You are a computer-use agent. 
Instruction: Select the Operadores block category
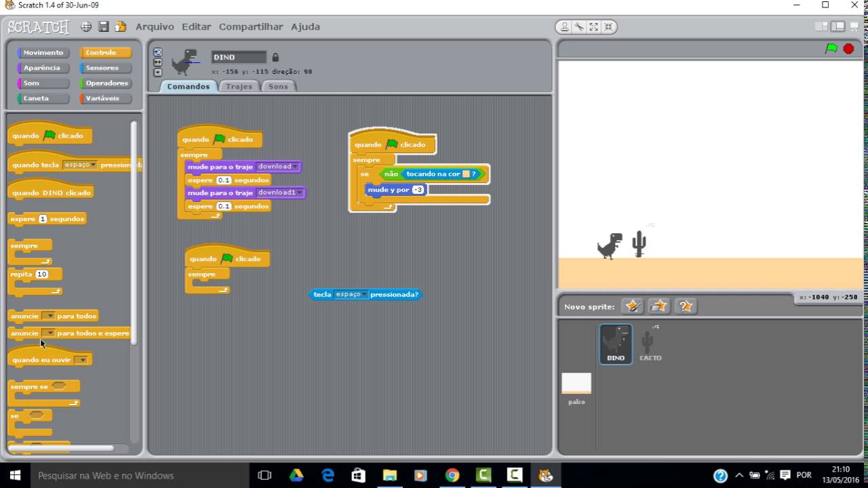pyautogui.click(x=105, y=83)
